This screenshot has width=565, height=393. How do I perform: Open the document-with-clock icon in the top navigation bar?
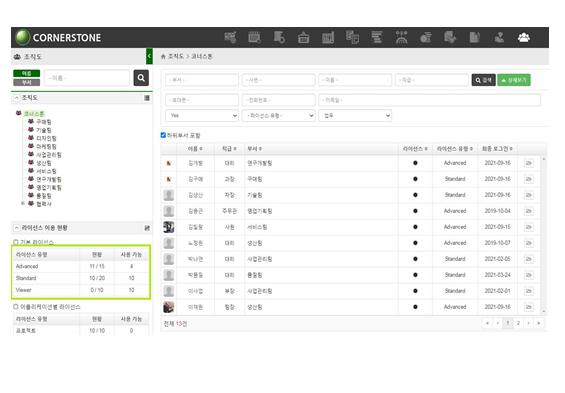pos(279,37)
